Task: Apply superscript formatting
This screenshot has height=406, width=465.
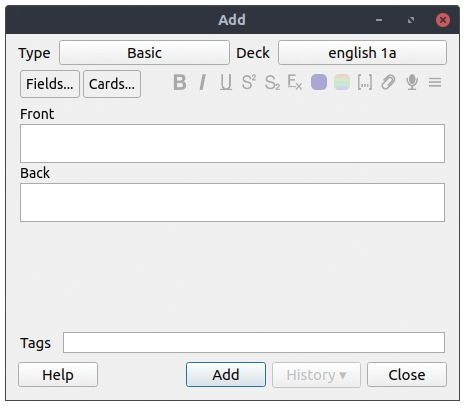Action: pos(249,82)
